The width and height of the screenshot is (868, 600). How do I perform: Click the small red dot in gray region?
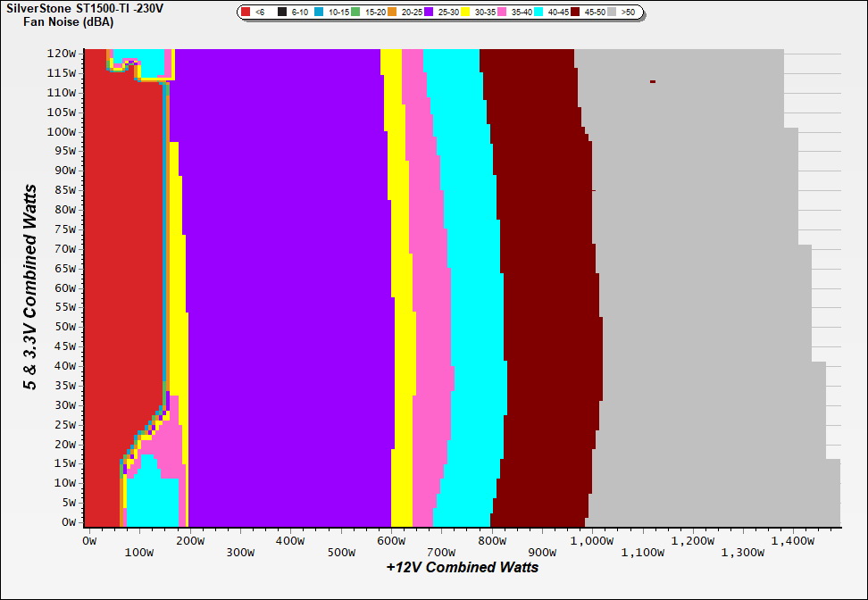[653, 81]
